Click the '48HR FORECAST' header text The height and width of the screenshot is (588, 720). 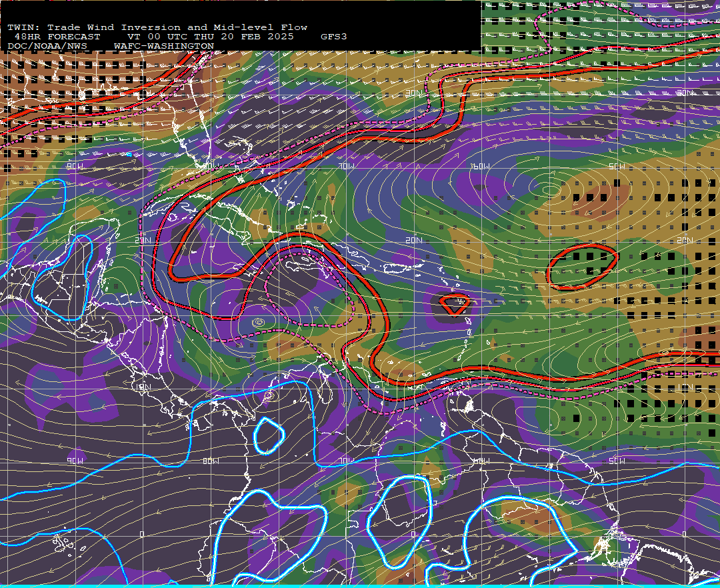pos(57,37)
